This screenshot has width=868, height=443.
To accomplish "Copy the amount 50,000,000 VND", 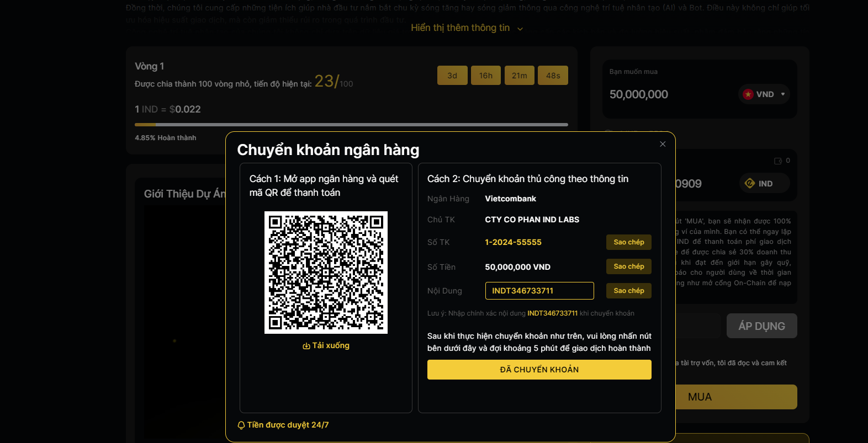I will click(x=629, y=266).
